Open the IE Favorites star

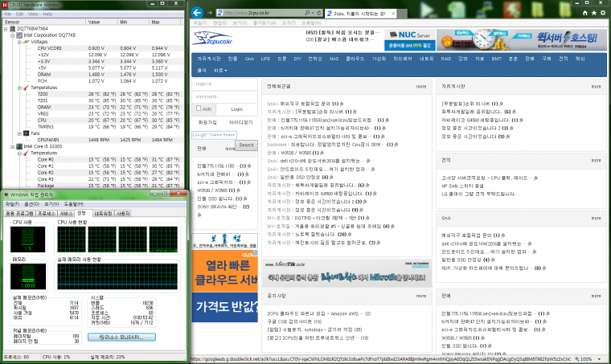coord(594,13)
